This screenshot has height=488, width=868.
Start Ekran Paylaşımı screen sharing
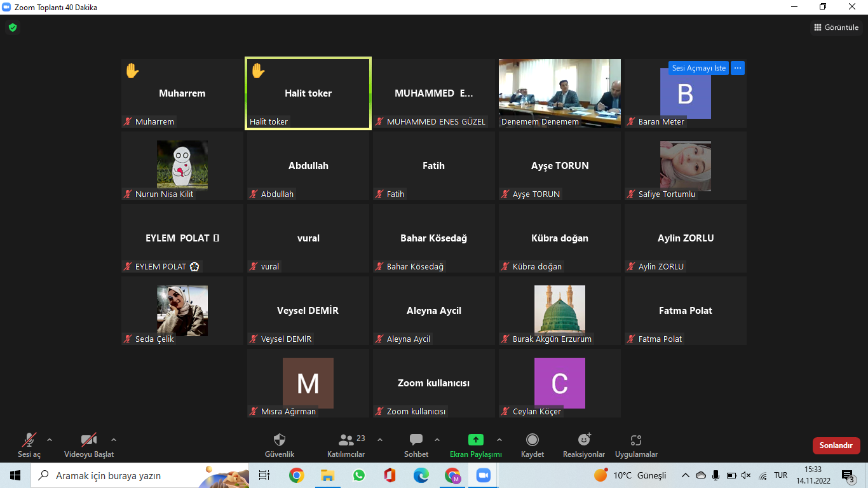[x=475, y=440]
